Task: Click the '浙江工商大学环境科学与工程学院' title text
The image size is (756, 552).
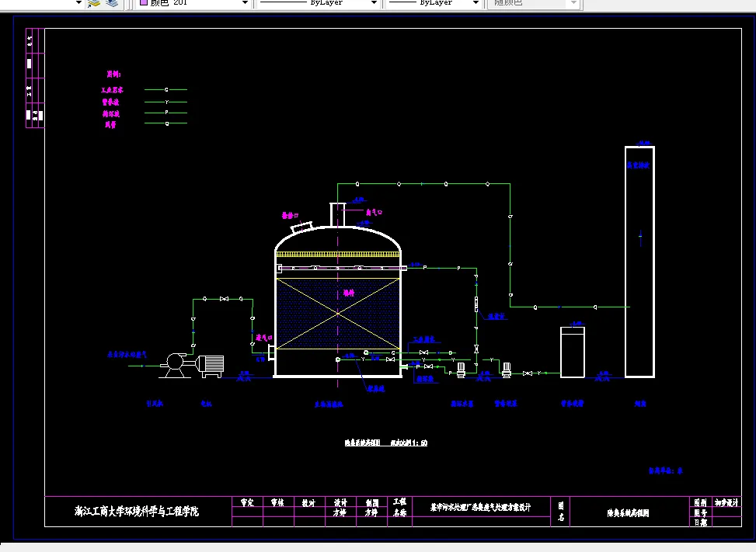Action: pyautogui.click(x=137, y=511)
